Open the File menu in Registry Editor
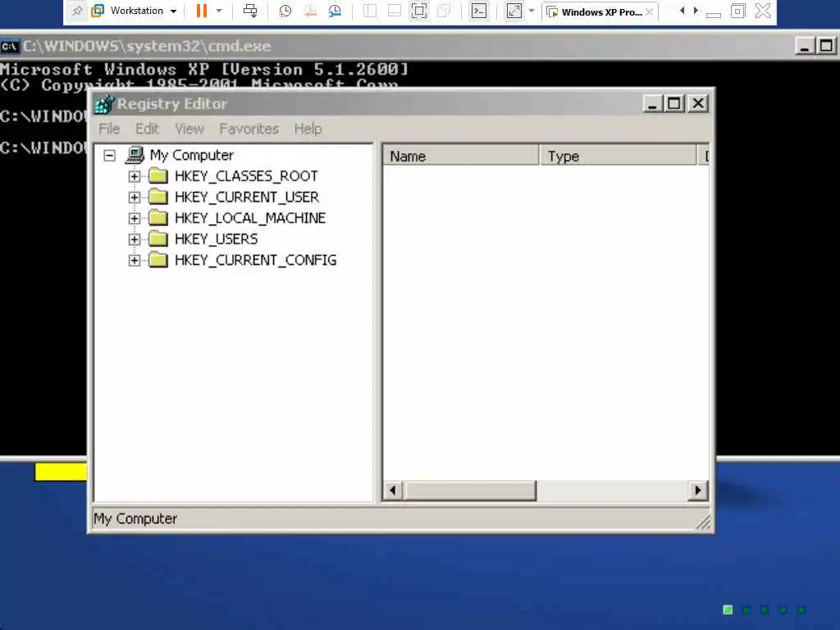The width and height of the screenshot is (840, 630). click(109, 129)
